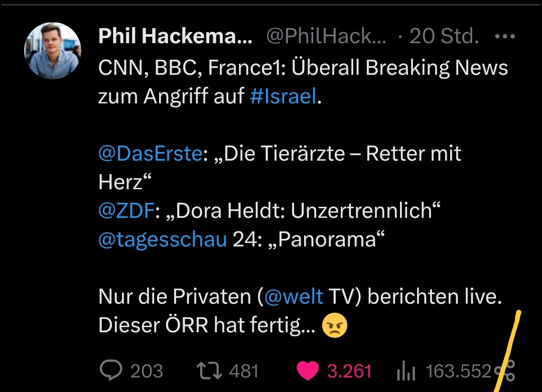Open the author's profile picture
The image size is (542, 392).
coord(52,51)
